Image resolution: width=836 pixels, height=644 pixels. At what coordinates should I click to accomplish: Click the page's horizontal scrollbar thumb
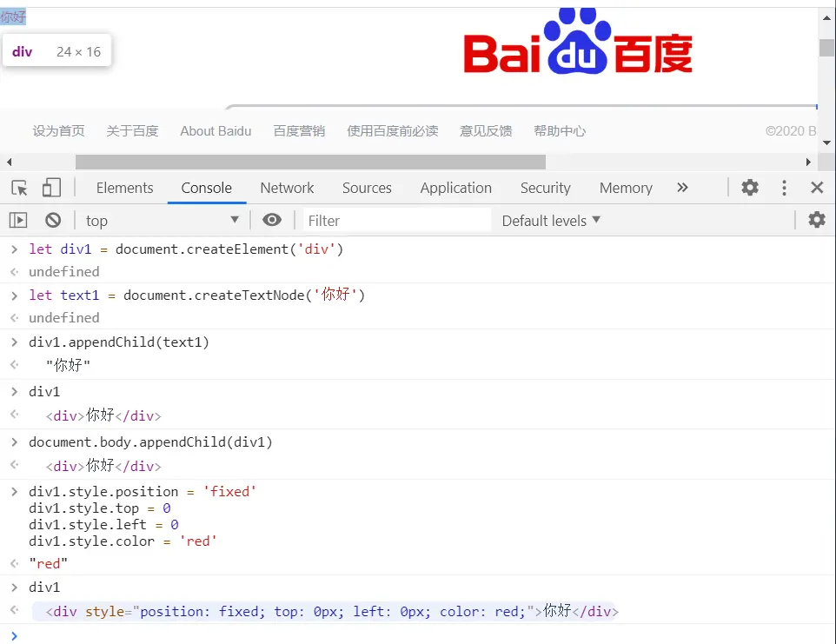[310, 162]
